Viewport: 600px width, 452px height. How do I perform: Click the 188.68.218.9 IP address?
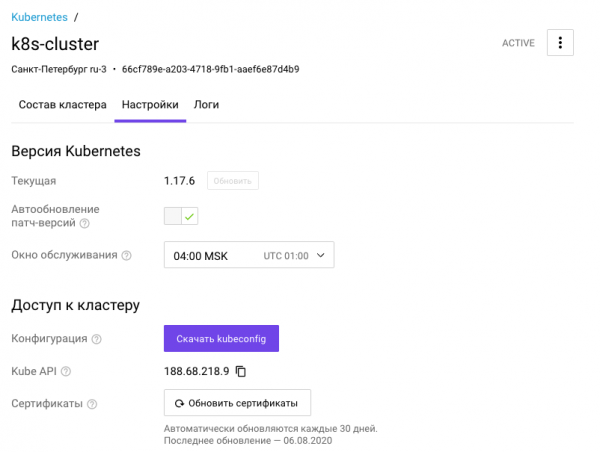click(196, 372)
